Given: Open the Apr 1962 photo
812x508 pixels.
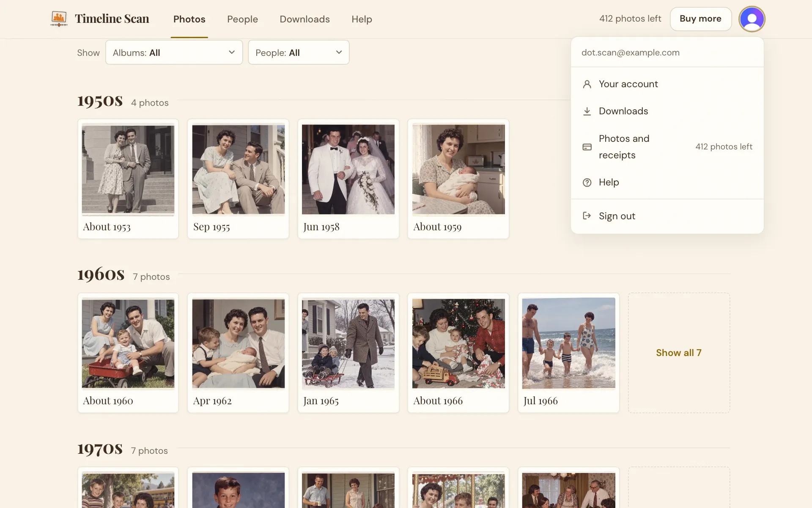Looking at the screenshot, I should (238, 353).
